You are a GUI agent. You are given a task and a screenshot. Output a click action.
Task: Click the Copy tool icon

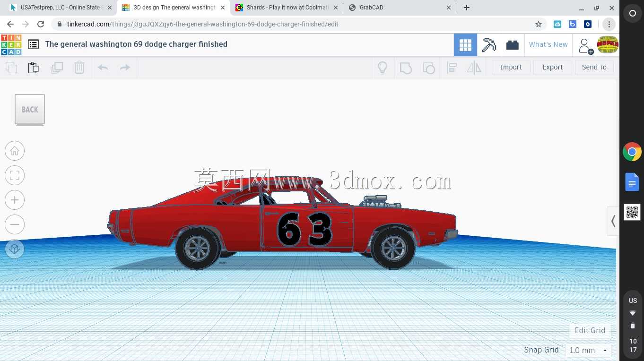pos(11,68)
